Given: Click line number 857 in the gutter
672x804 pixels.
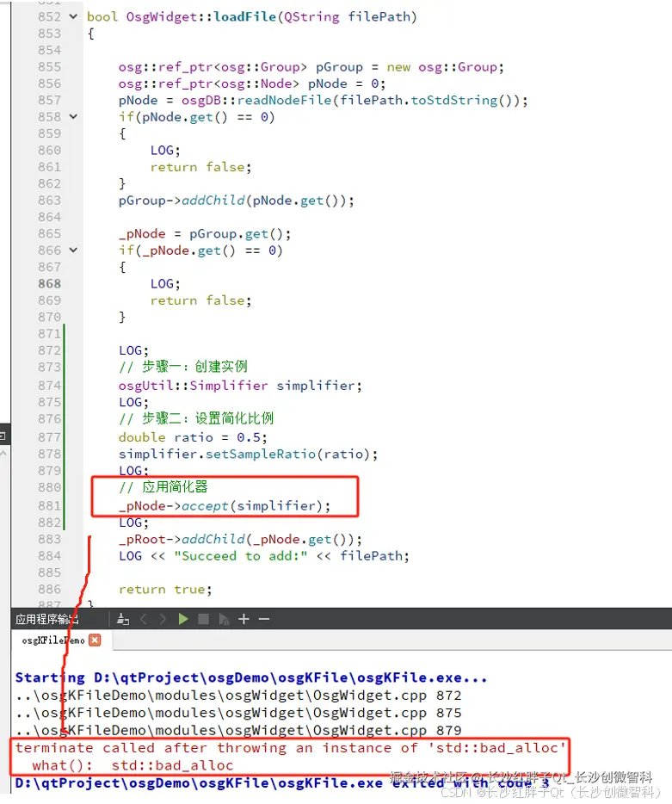Looking at the screenshot, I should [49, 100].
